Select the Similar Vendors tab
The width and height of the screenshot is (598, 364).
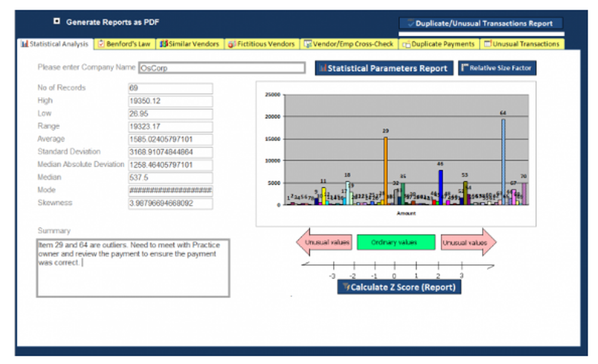pos(190,44)
